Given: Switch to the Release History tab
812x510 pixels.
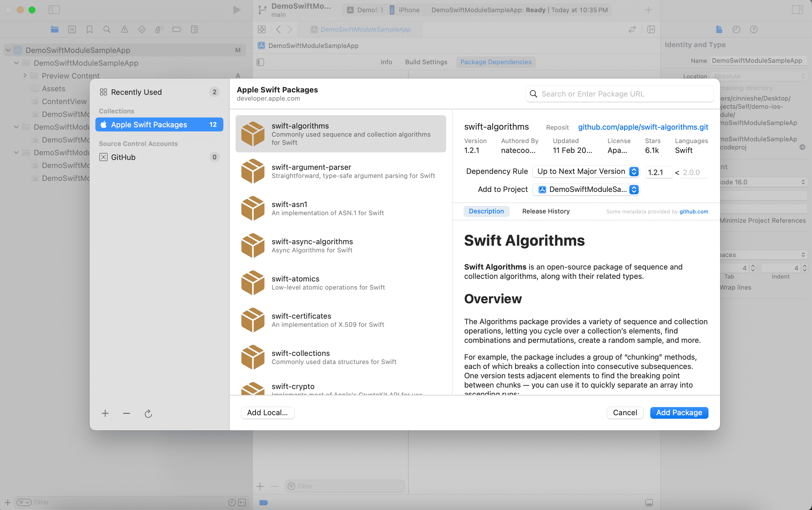Looking at the screenshot, I should (x=546, y=211).
